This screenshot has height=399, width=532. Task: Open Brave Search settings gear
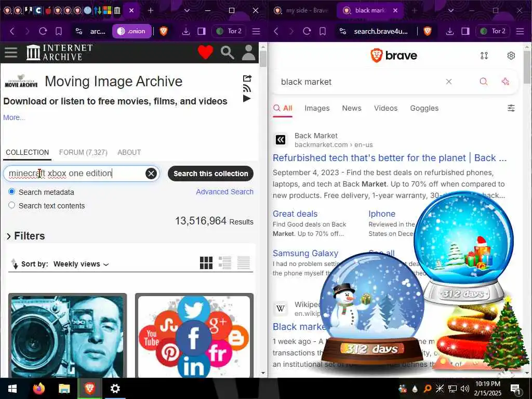511,56
